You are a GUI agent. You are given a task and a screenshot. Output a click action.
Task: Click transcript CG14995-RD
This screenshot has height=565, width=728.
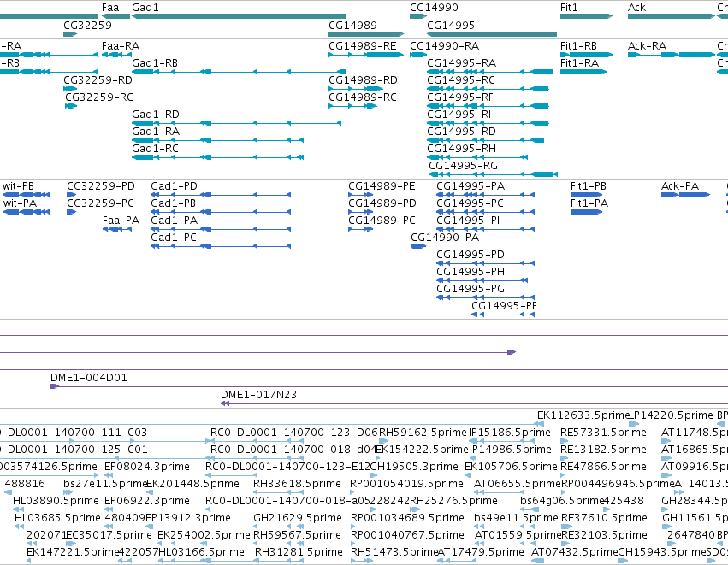486,140
